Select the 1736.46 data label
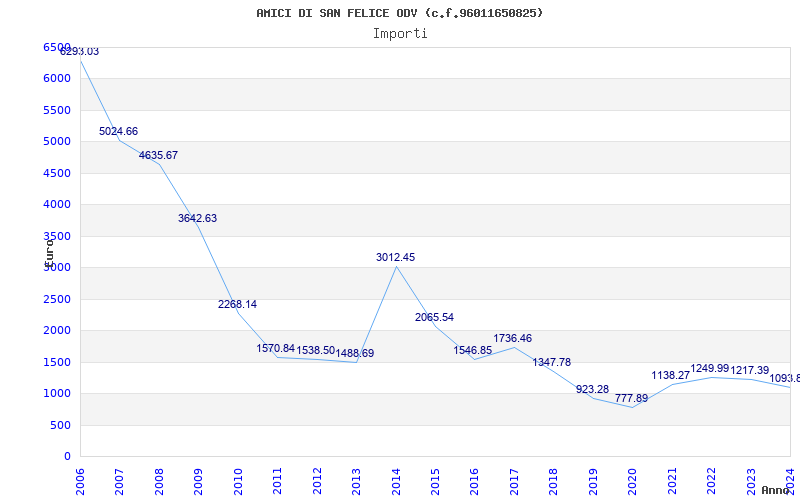The height and width of the screenshot is (500, 800). [512, 338]
